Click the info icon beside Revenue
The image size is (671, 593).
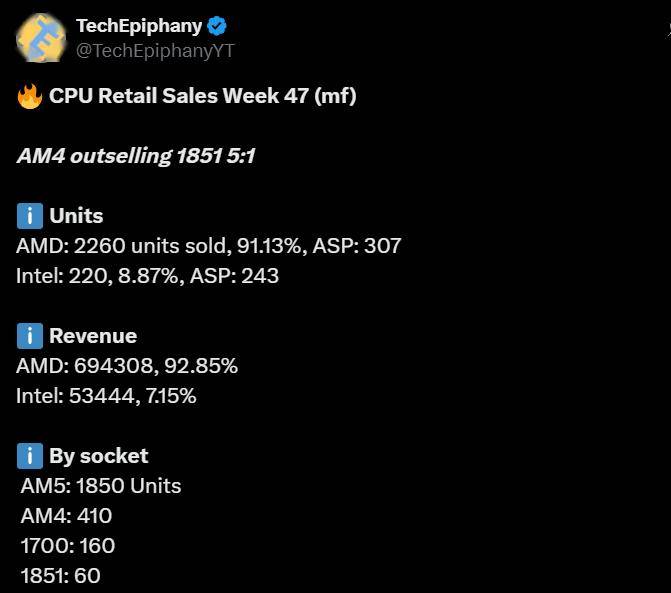pos(29,336)
